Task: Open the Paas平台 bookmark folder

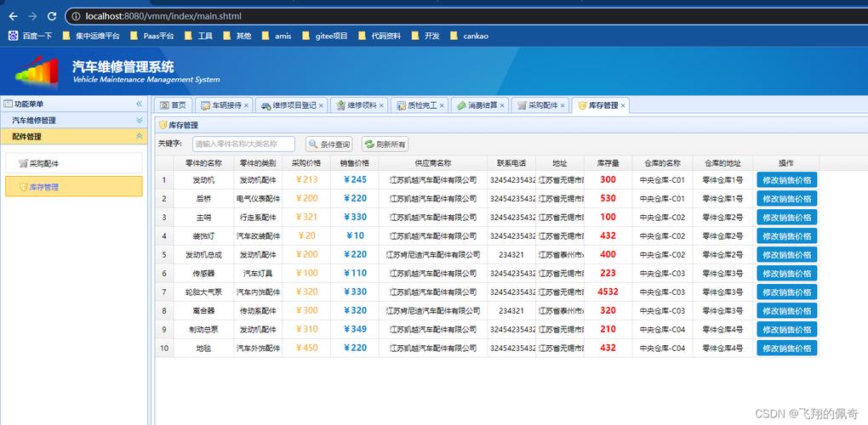Action: tap(152, 36)
